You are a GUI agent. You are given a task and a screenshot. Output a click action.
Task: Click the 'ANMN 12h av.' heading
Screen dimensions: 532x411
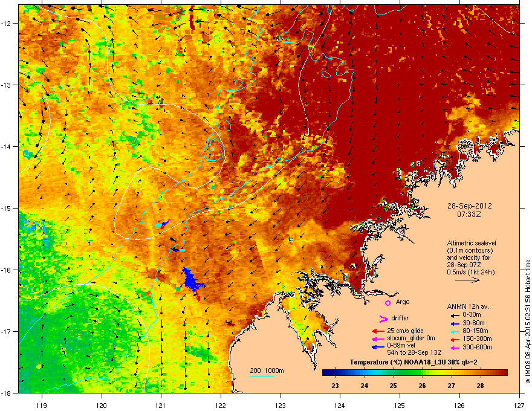pos(468,306)
